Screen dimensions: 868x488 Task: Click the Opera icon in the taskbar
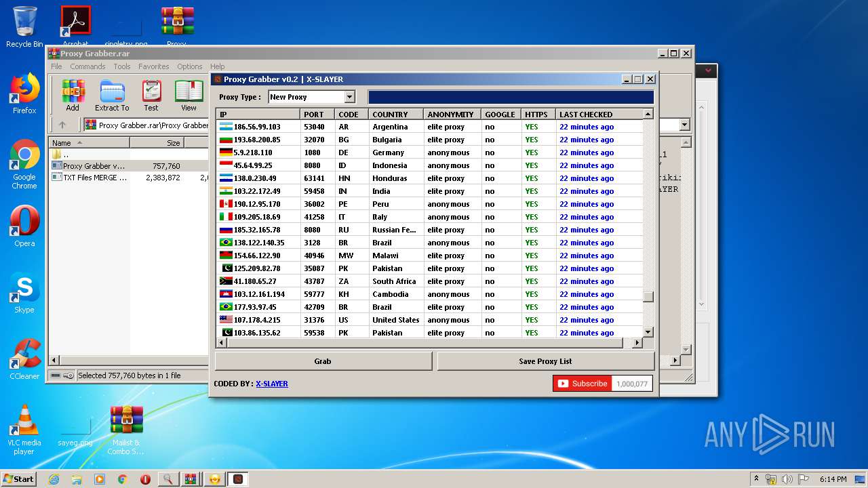point(145,479)
